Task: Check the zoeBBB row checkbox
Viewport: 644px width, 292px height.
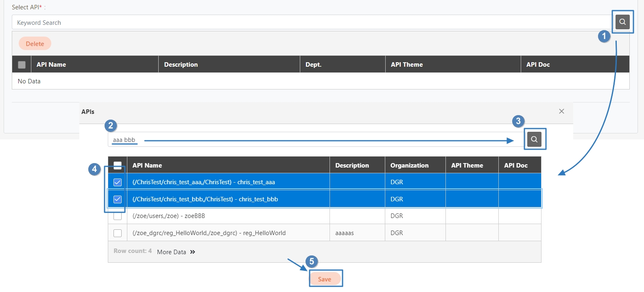Action: [118, 216]
